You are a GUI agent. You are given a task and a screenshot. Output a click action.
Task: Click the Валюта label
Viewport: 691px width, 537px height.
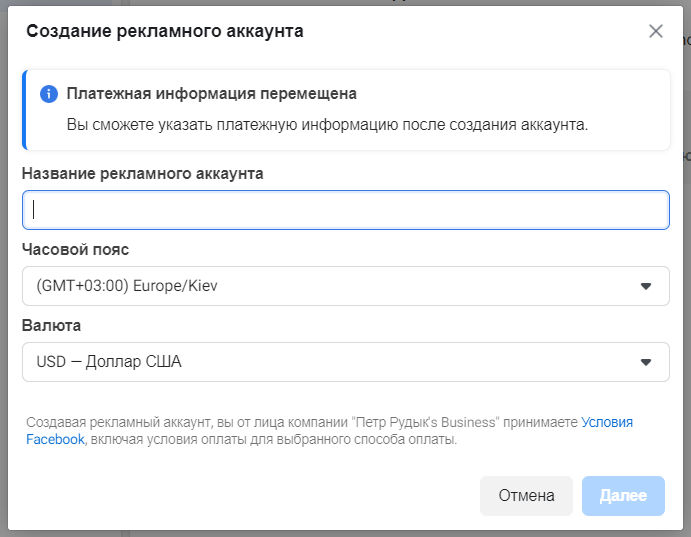[51, 325]
